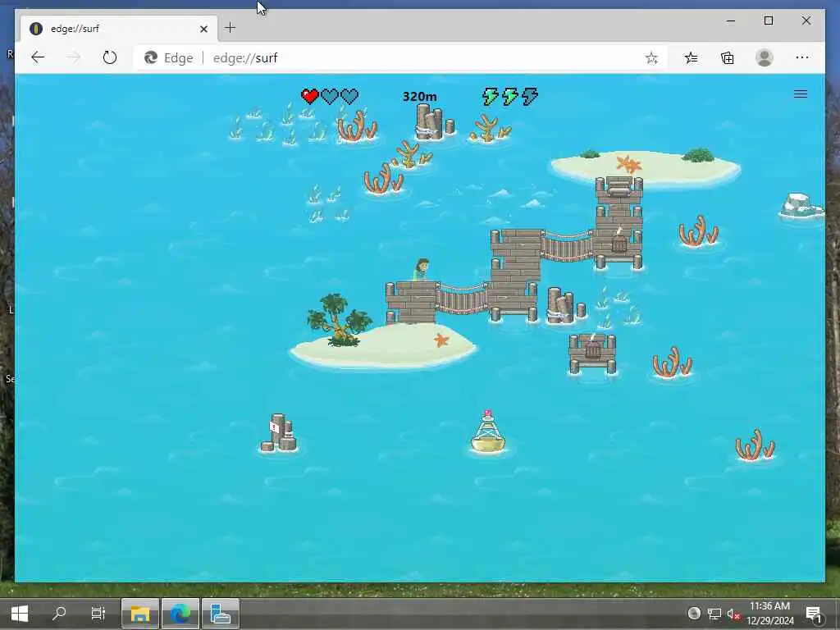
Task: Click the network tray icon
Action: [714, 614]
